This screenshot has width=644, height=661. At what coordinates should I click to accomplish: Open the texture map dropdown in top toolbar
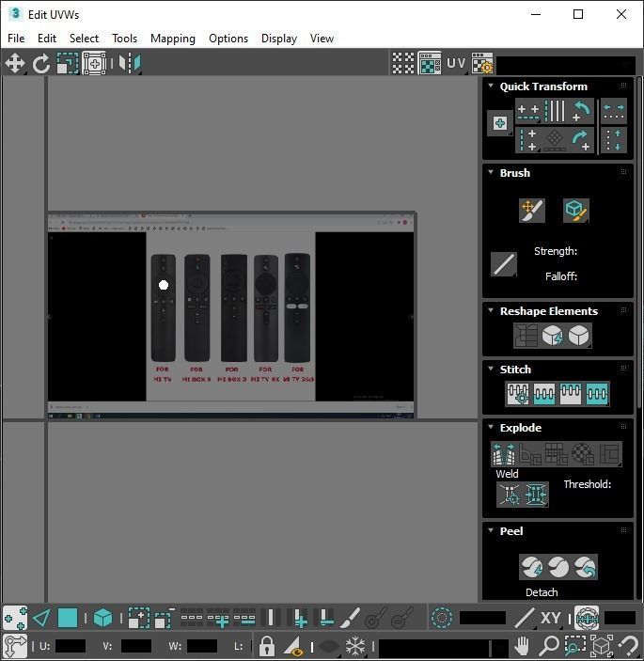566,65
